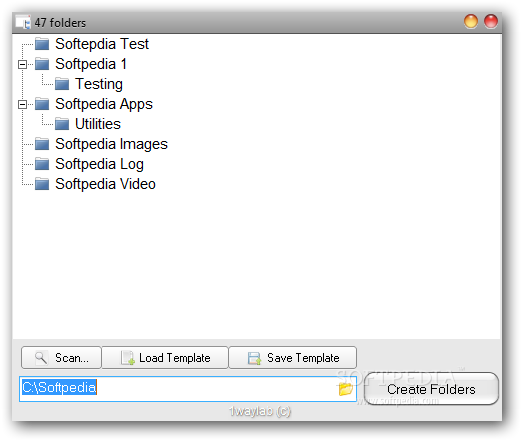Click the Testing subfolder icon
Viewport: 522px width, 441px height.
click(62, 84)
